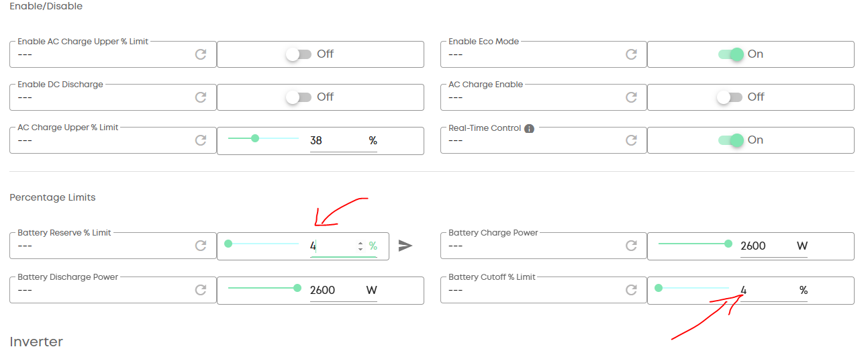Refresh the Battery Cutoff % Limit reading
The image size is (868, 351).
point(631,290)
